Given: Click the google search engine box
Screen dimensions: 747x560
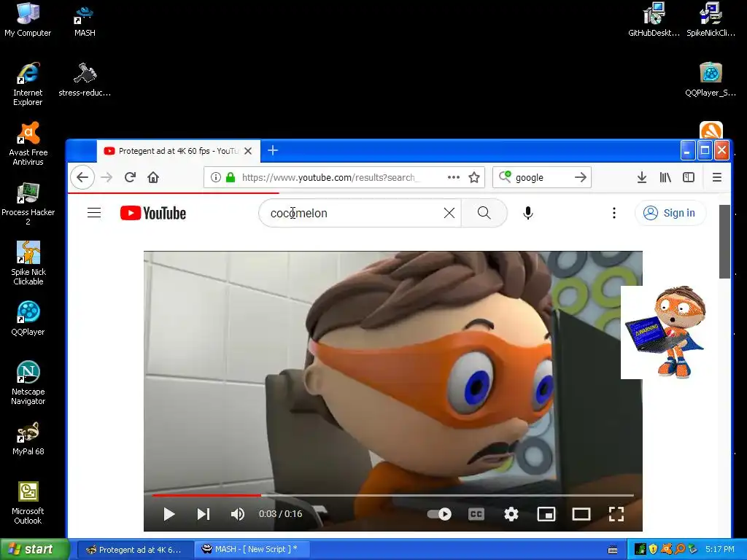Looking at the screenshot, I should (542, 178).
